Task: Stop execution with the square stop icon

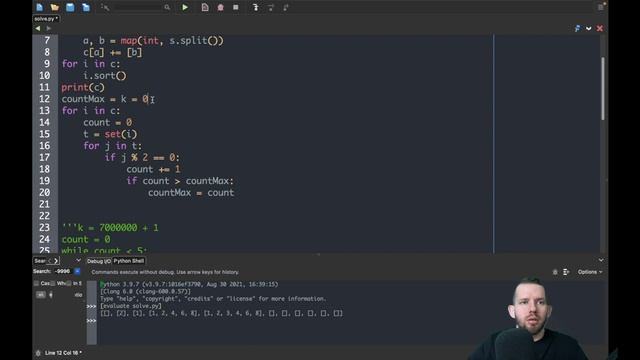Action: [236, 7]
